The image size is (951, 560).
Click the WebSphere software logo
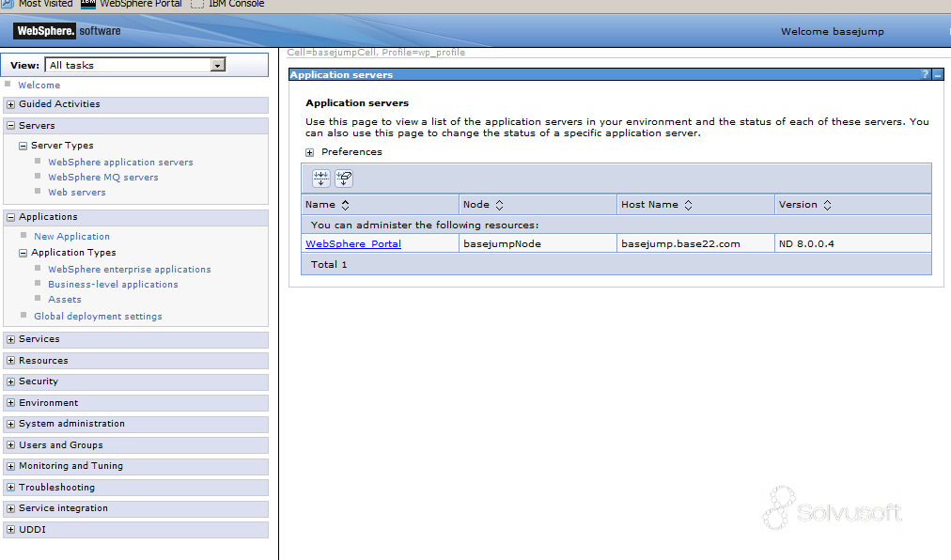coord(68,31)
